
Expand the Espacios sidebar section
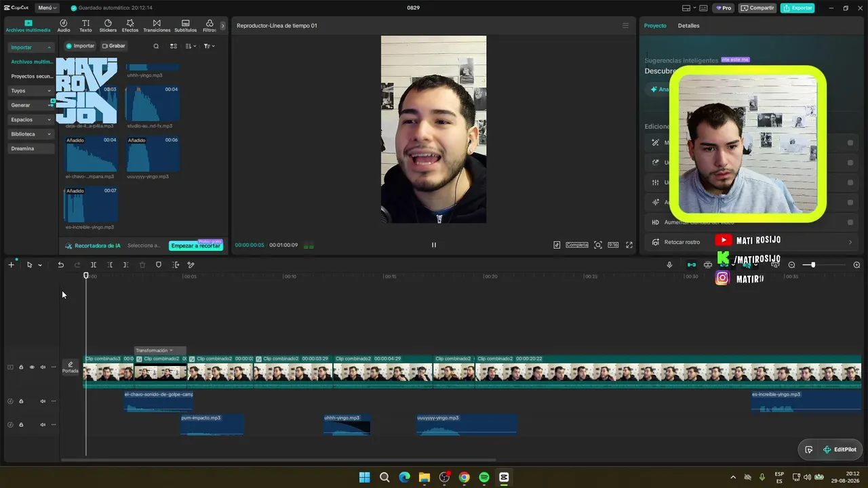click(x=31, y=119)
